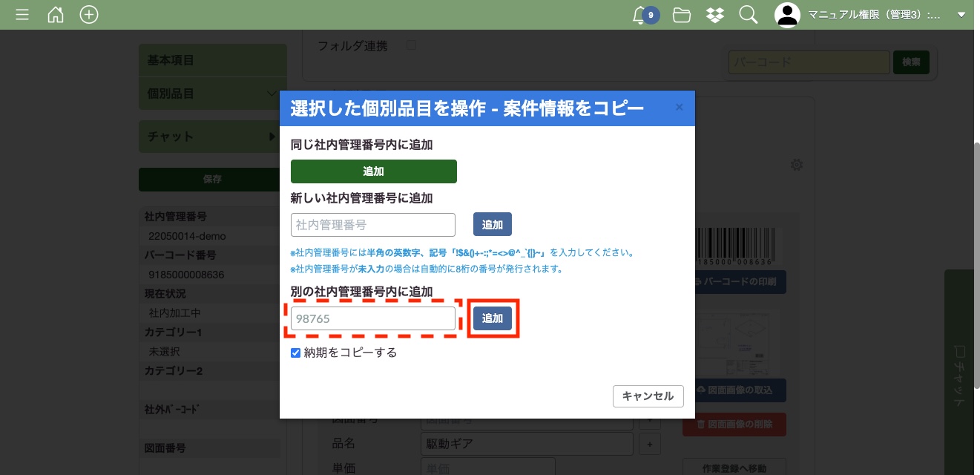Image resolution: width=980 pixels, height=475 pixels.
Task: Close dialog with the × icon
Action: pyautogui.click(x=679, y=108)
